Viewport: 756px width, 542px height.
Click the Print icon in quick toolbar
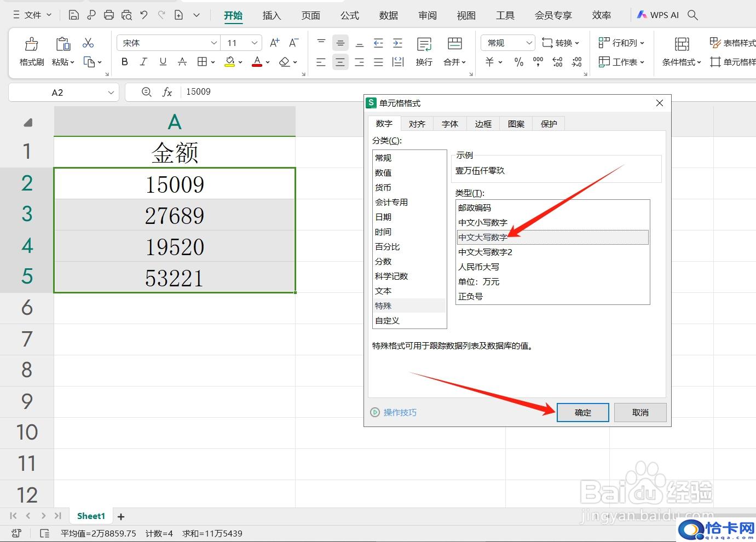pyautogui.click(x=109, y=15)
